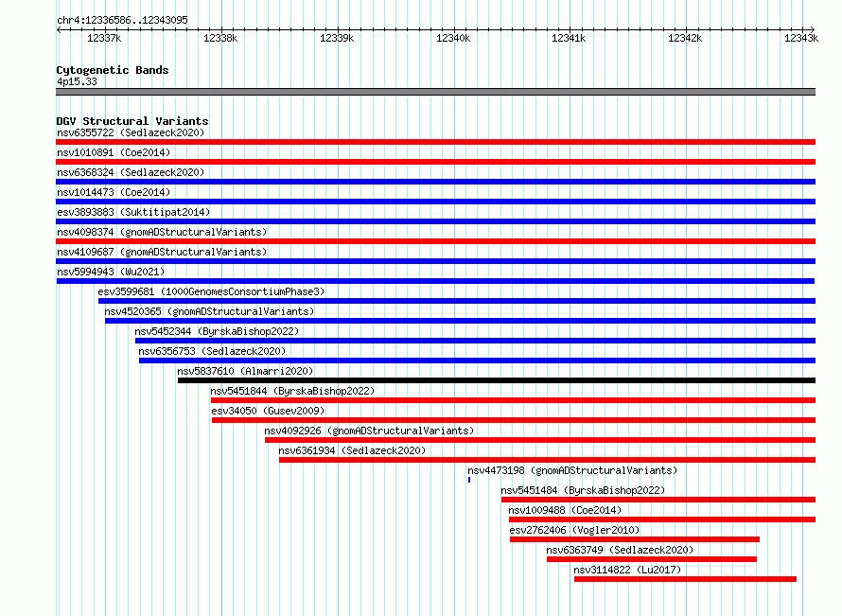
Task: Click the blue bar for nsv5452344
Action: coord(475,341)
